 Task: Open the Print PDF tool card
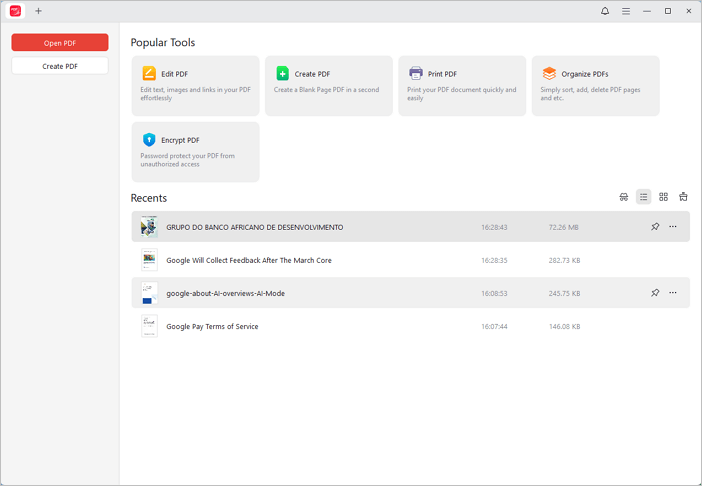coord(462,86)
